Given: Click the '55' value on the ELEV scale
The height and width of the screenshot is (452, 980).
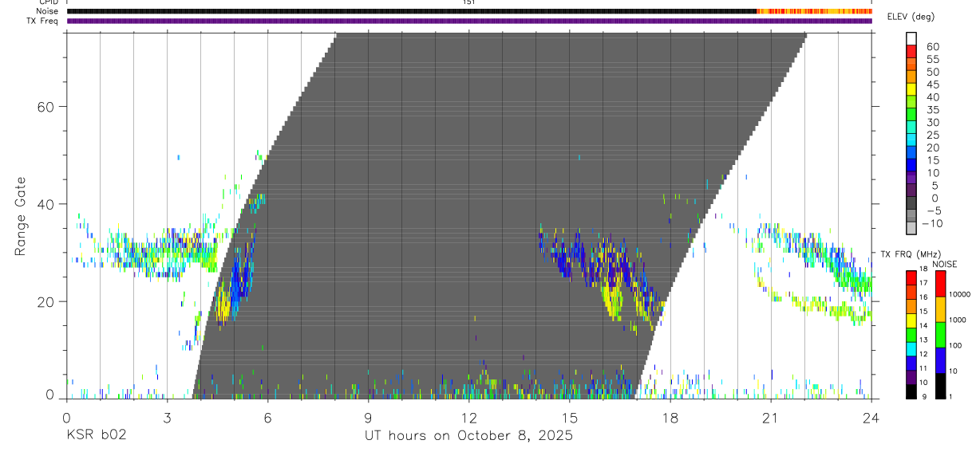Looking at the screenshot, I should [932, 60].
